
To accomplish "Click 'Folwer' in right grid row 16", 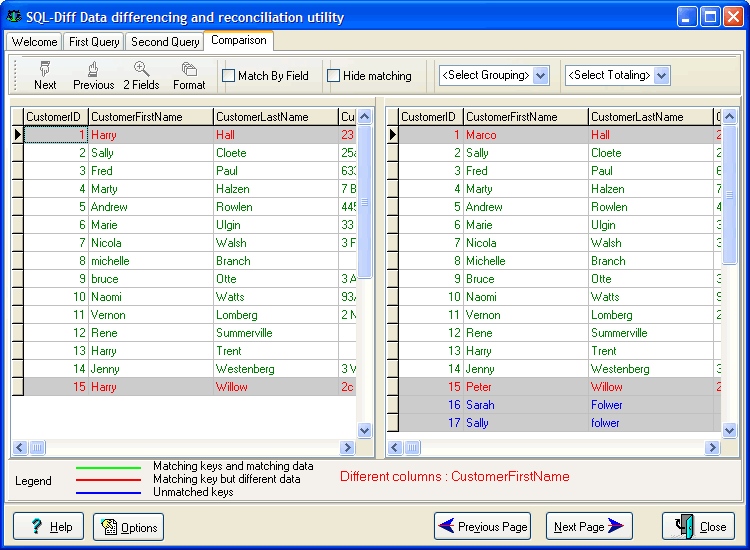I will pyautogui.click(x=607, y=405).
